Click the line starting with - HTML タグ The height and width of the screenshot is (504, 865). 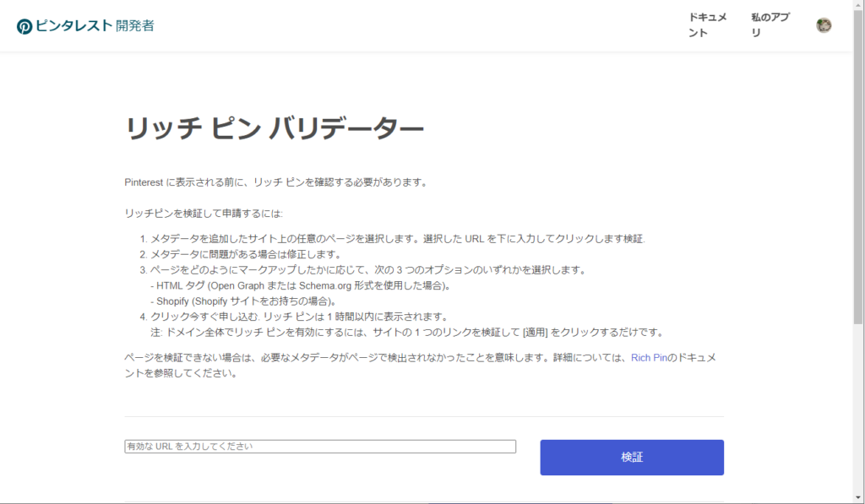click(x=302, y=285)
